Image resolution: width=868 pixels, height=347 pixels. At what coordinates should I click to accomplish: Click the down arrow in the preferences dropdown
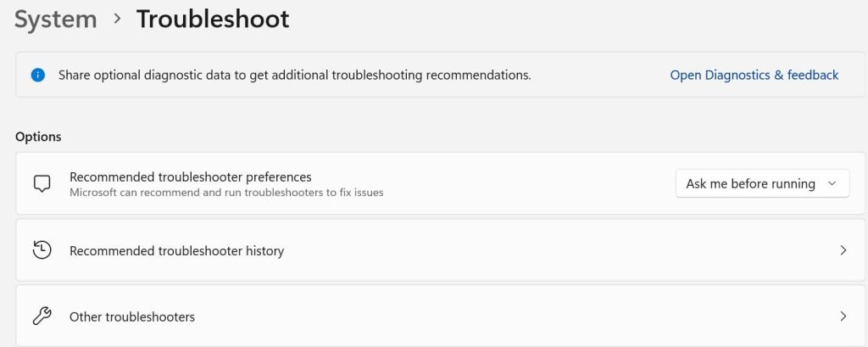pyautogui.click(x=832, y=183)
